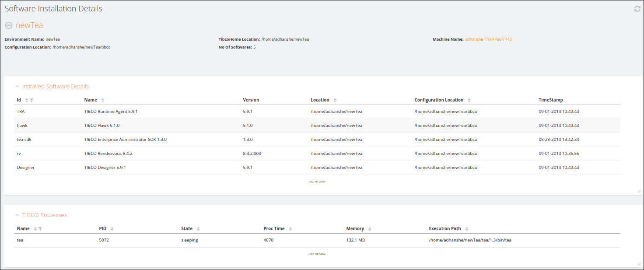Sort processes by PID arrows
The image size is (644, 270).
coord(112,229)
